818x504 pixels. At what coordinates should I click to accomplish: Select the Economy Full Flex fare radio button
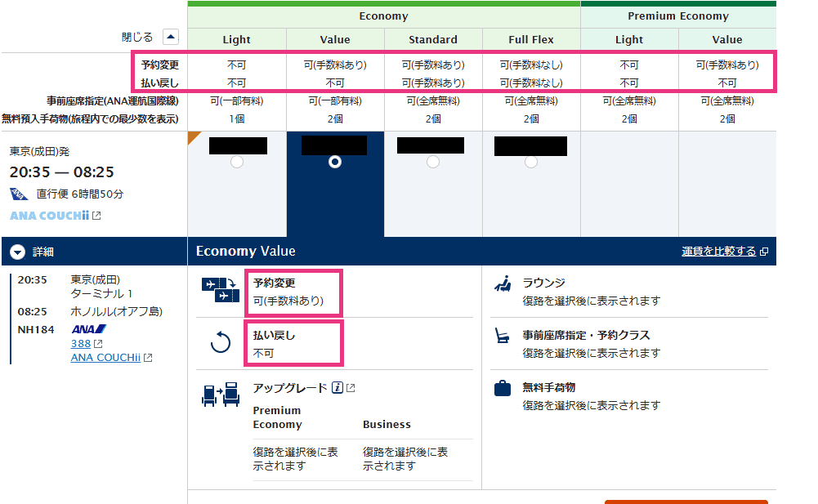tap(530, 163)
